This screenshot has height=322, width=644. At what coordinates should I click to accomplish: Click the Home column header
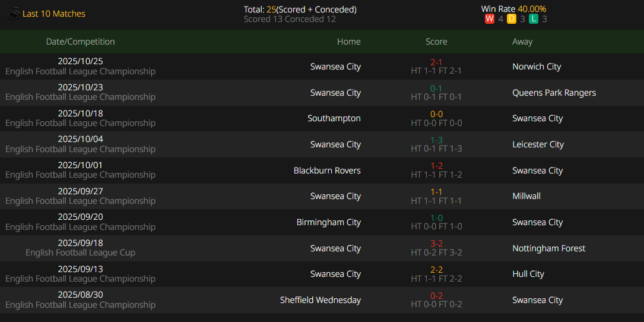(348, 42)
